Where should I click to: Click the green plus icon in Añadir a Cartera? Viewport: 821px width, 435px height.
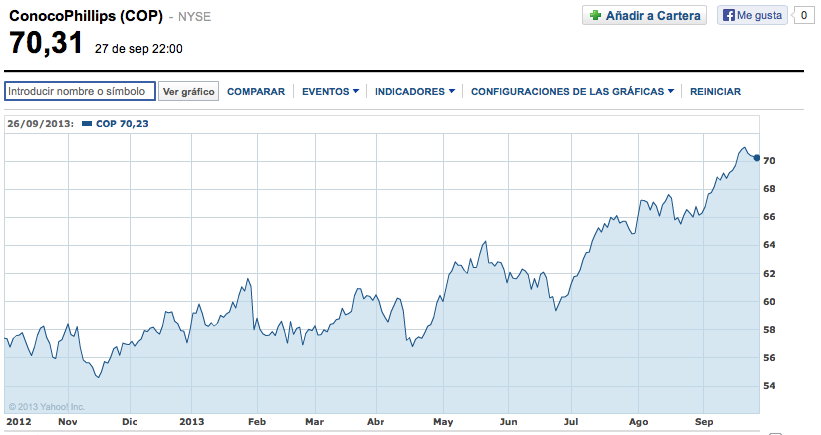(x=595, y=15)
